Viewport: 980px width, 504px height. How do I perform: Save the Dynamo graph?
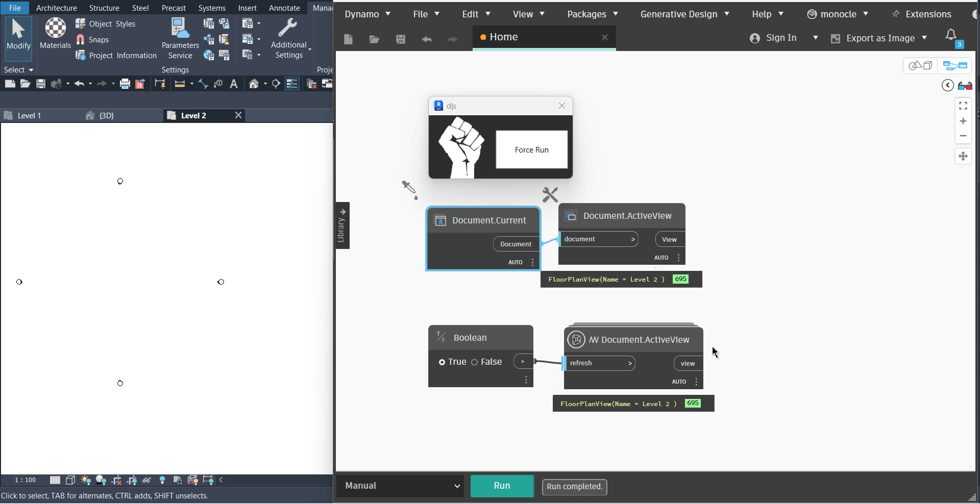401,39
